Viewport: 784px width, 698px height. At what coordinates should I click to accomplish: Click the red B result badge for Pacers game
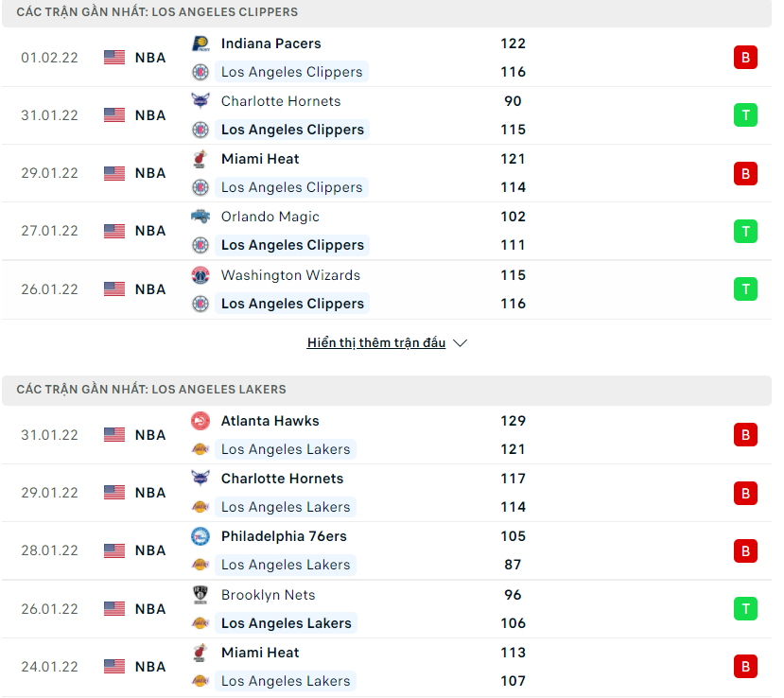click(x=745, y=58)
